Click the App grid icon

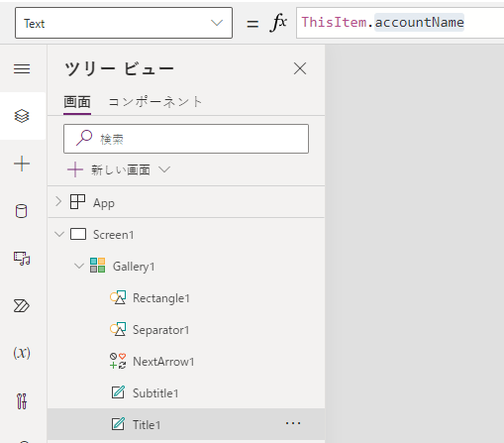(x=77, y=201)
